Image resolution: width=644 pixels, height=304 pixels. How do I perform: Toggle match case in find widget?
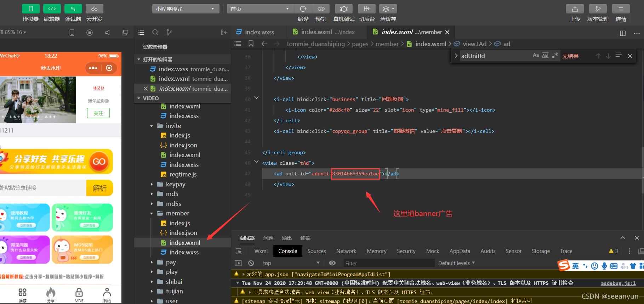point(536,55)
